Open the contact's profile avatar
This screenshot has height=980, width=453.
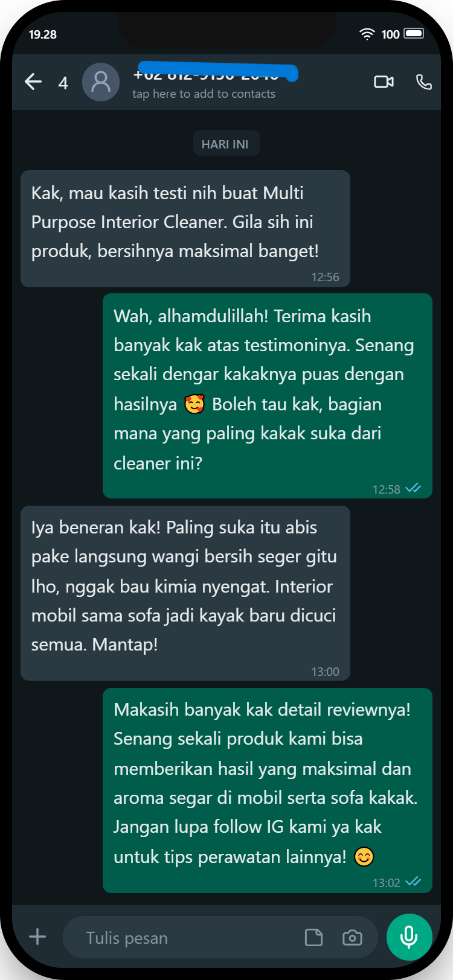(x=101, y=82)
